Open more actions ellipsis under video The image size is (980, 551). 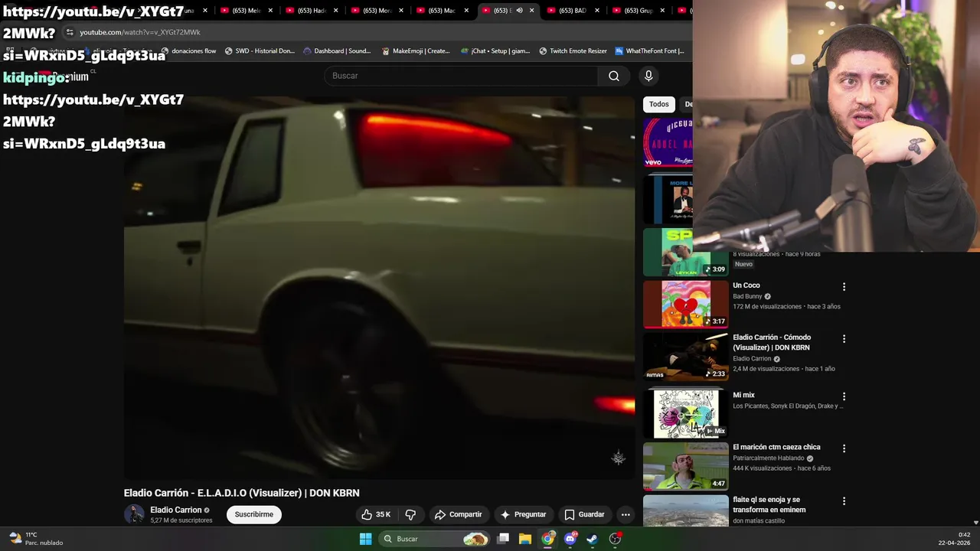pos(626,514)
